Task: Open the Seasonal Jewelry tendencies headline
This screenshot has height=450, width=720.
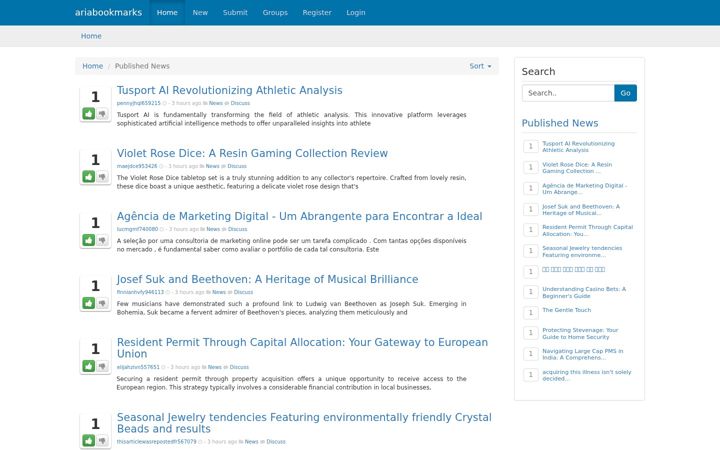Action: 304,423
